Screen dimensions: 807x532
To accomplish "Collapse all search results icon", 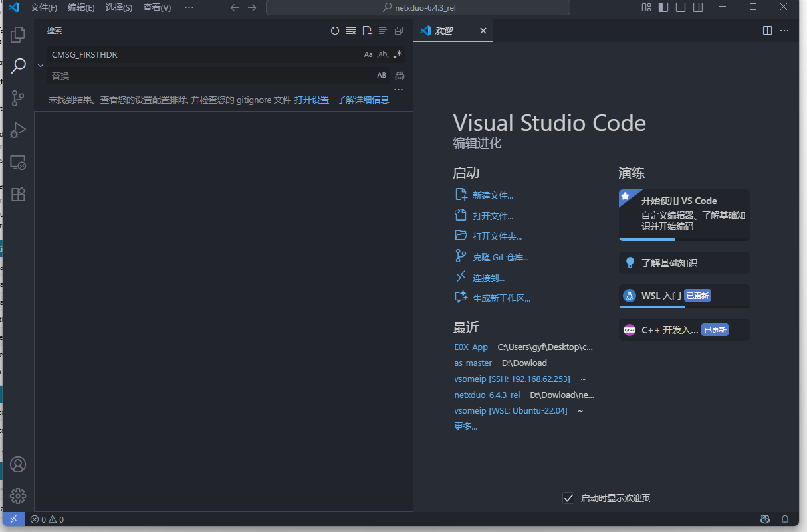I will click(x=399, y=31).
